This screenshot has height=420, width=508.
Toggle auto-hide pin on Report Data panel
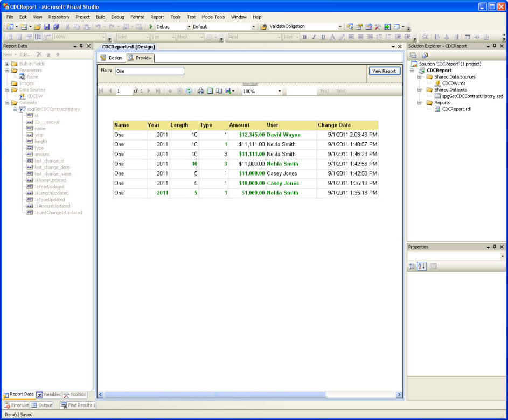pyautogui.click(x=82, y=46)
